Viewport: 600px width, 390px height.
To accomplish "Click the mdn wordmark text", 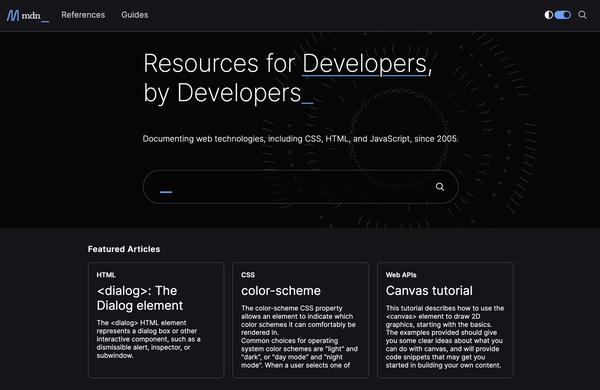I will pos(31,16).
